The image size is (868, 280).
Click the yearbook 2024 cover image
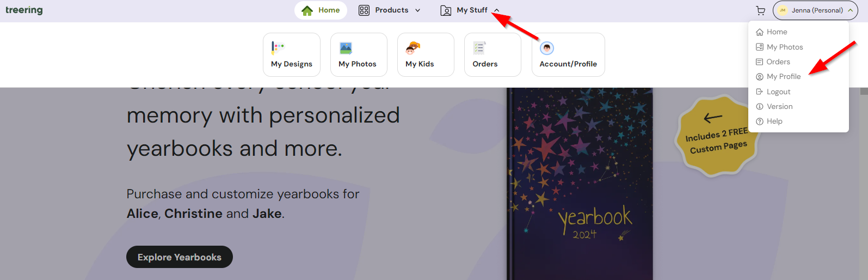[x=580, y=185]
